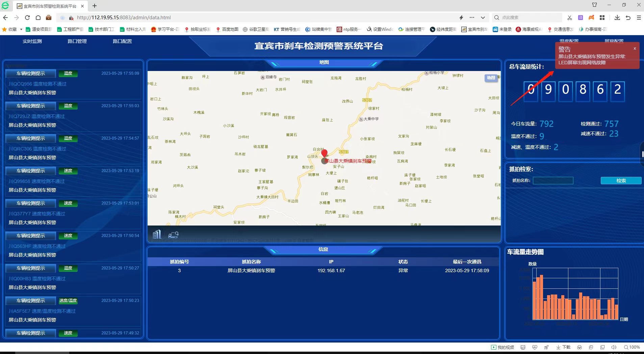This screenshot has width=644, height=354.
Task: Enable incognito via the glasses icon
Action: click(x=580, y=347)
